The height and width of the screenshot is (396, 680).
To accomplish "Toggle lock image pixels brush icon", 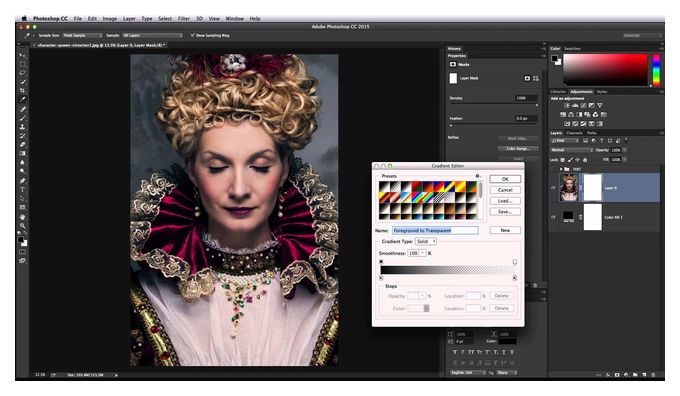I will [x=570, y=160].
